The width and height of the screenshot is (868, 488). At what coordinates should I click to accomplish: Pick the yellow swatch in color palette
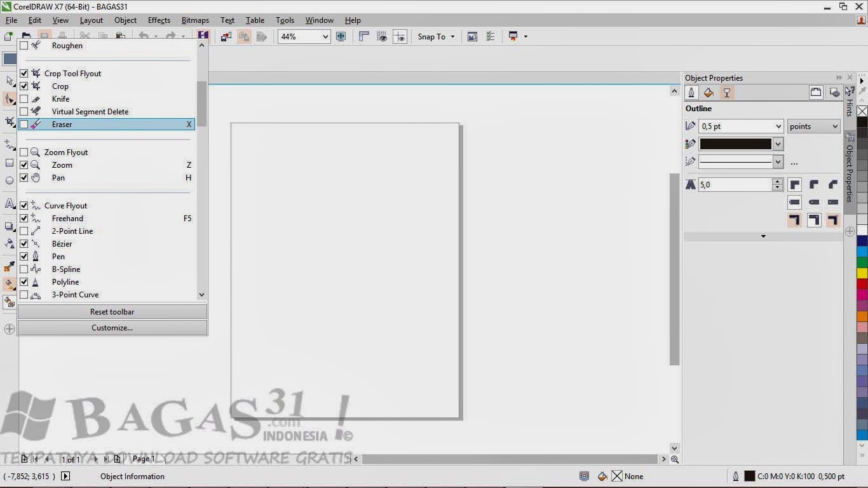(x=862, y=273)
